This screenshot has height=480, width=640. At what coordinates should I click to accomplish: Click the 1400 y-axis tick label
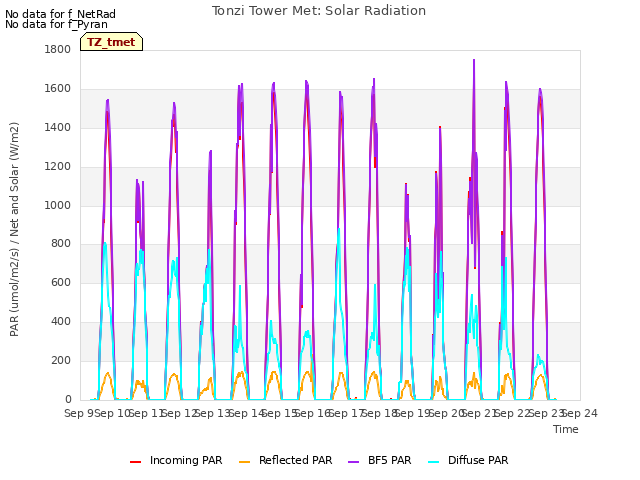click(x=58, y=127)
